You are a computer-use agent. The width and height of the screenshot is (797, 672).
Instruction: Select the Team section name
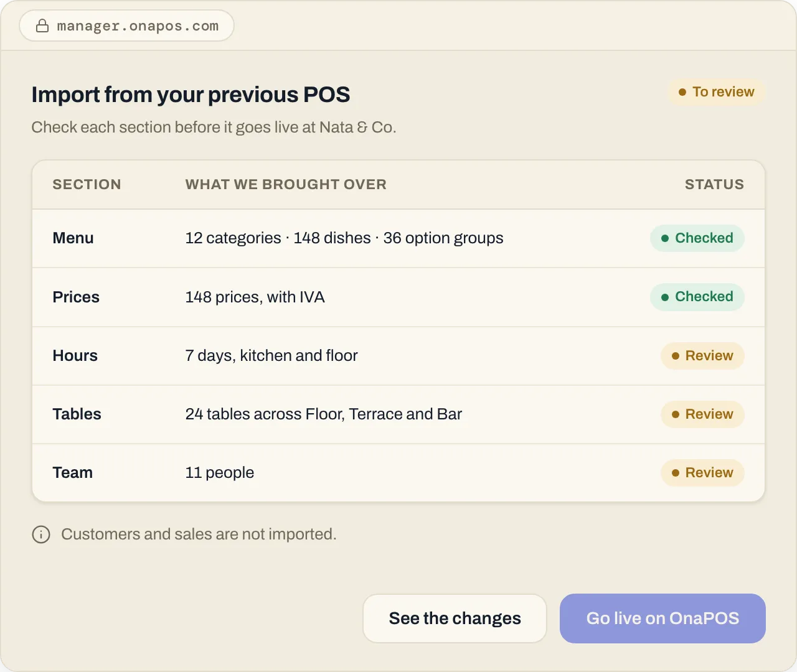coord(73,473)
